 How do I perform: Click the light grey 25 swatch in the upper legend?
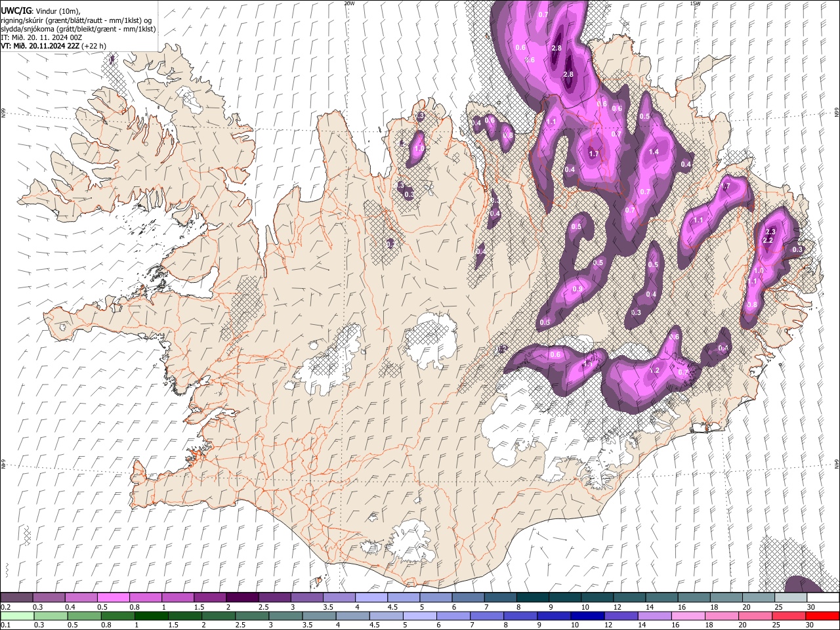[790, 598]
